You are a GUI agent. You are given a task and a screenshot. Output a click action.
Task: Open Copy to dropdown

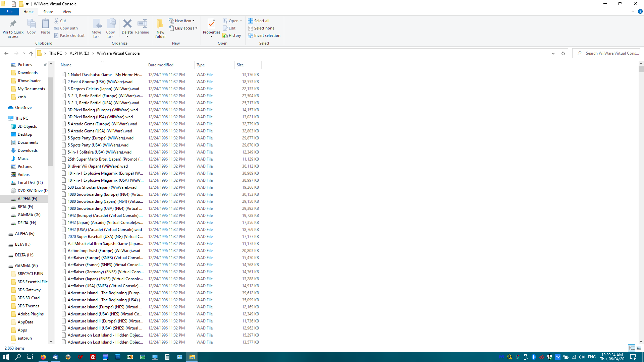(110, 28)
